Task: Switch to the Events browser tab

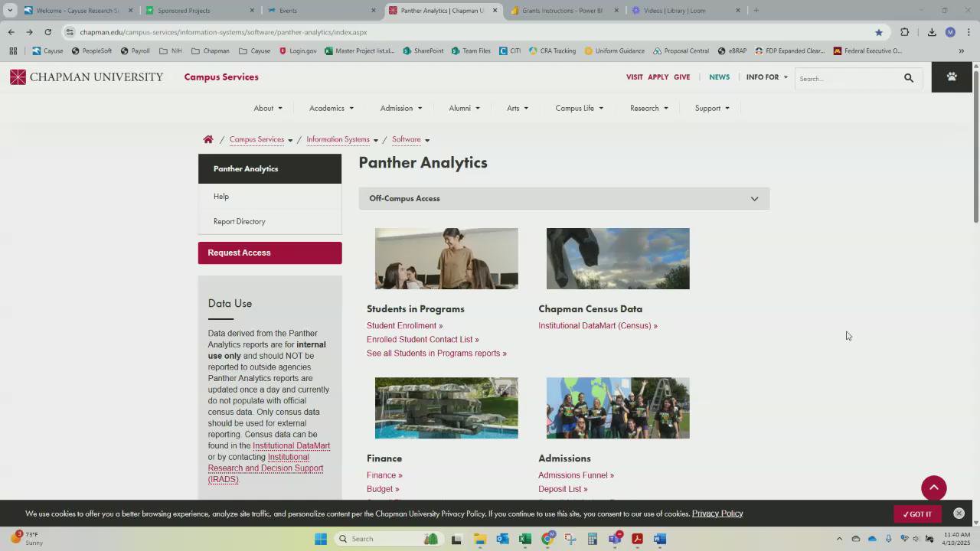Action: pyautogui.click(x=322, y=11)
